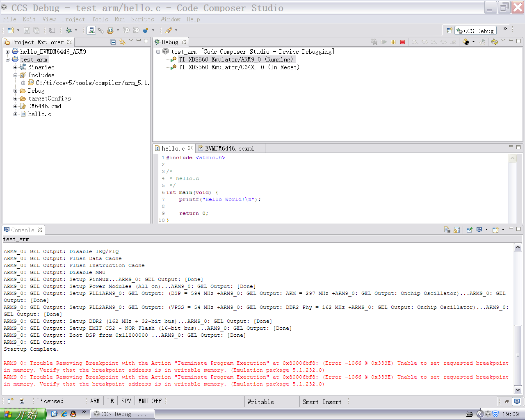525x420 pixels.
Task: Maximize the Debug view
Action: click(x=518, y=41)
